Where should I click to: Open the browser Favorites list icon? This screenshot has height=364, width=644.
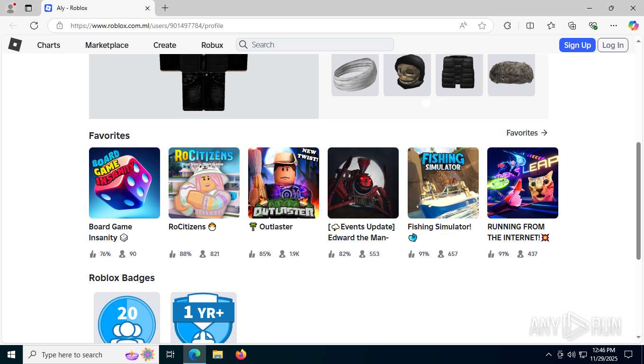click(x=551, y=26)
